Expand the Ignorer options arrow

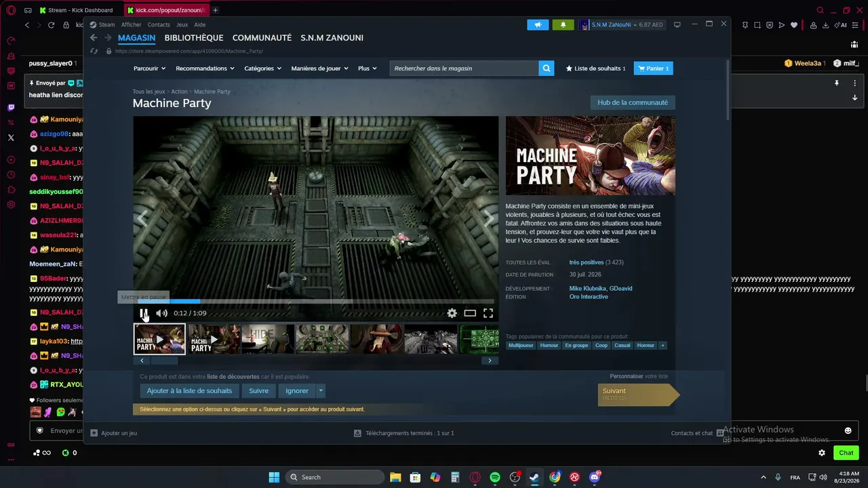(x=321, y=391)
